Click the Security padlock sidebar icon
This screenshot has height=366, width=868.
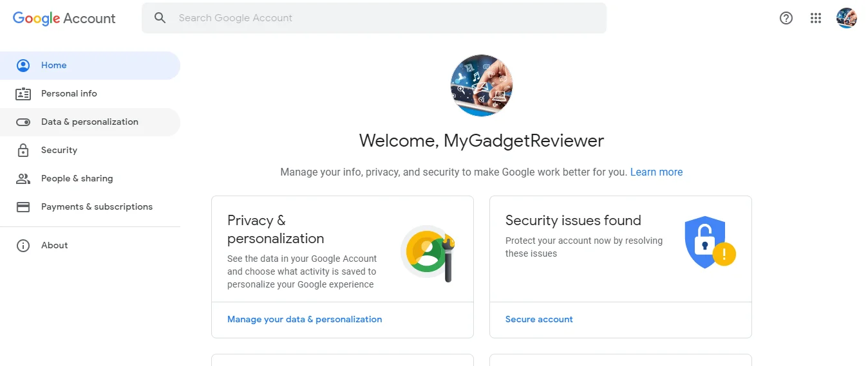point(23,151)
